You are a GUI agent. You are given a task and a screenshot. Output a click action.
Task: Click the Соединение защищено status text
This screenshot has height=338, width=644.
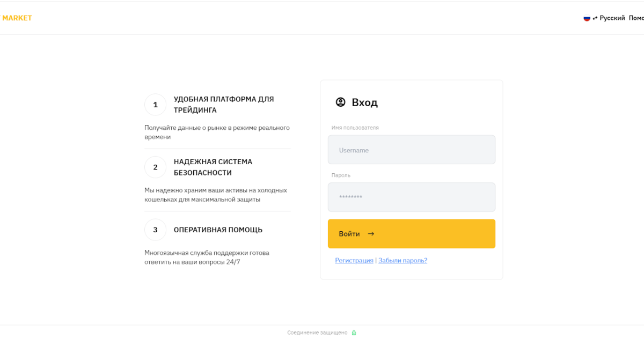(x=317, y=333)
